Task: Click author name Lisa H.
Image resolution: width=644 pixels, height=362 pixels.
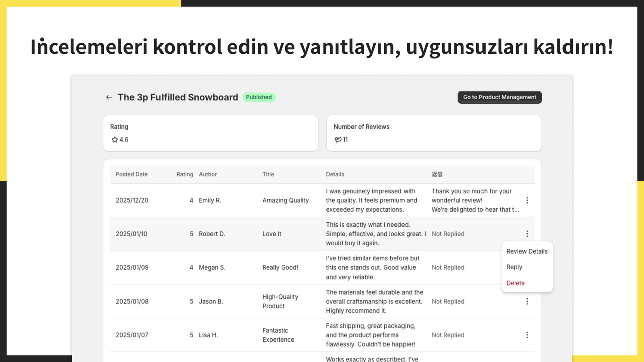Action: click(x=208, y=335)
